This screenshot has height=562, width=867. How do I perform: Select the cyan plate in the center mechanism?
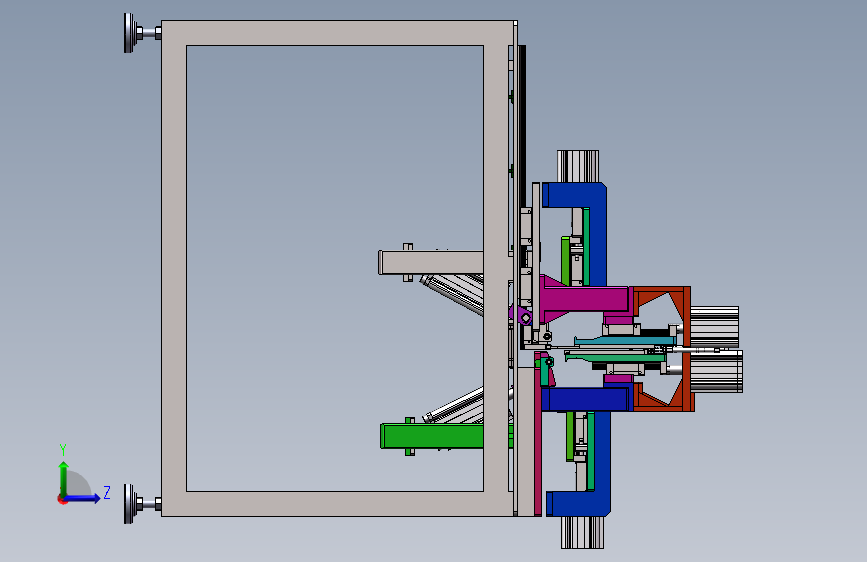(625, 341)
